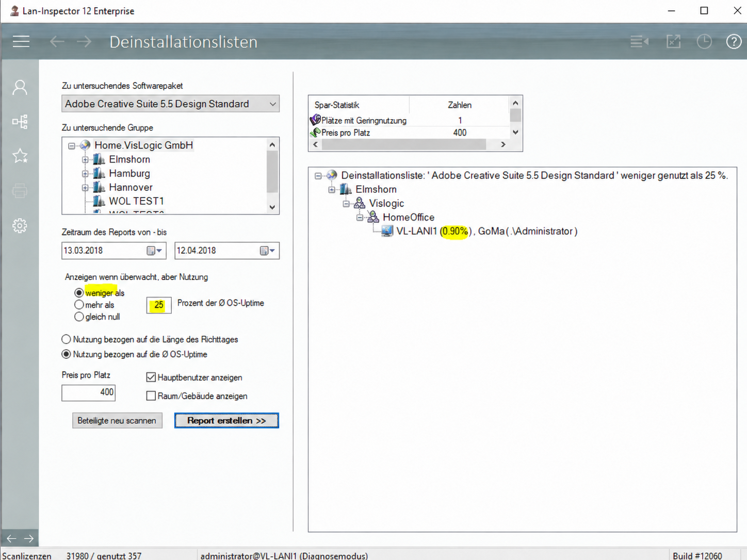Click the 'Zahlen' column header
The height and width of the screenshot is (560, 747).
click(x=459, y=105)
